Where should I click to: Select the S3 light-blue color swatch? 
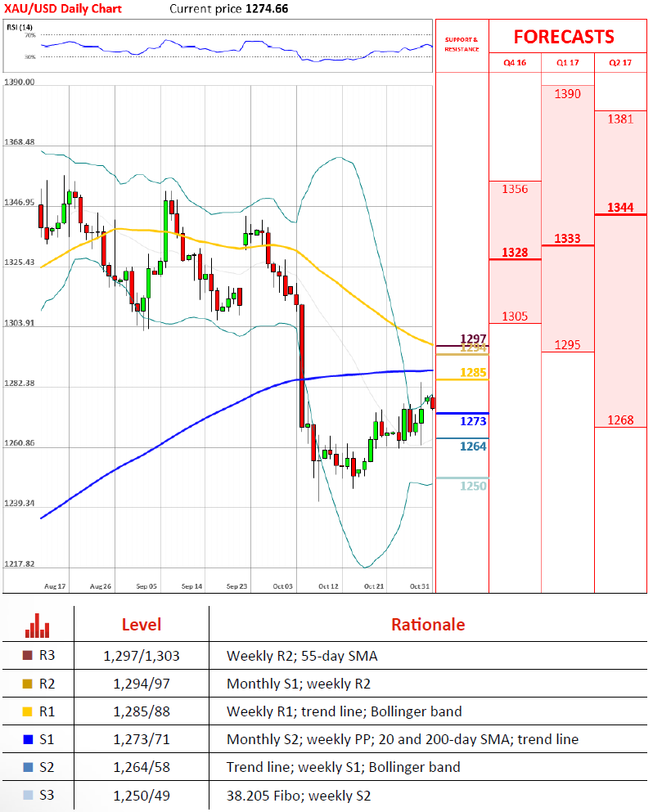pos(28,796)
